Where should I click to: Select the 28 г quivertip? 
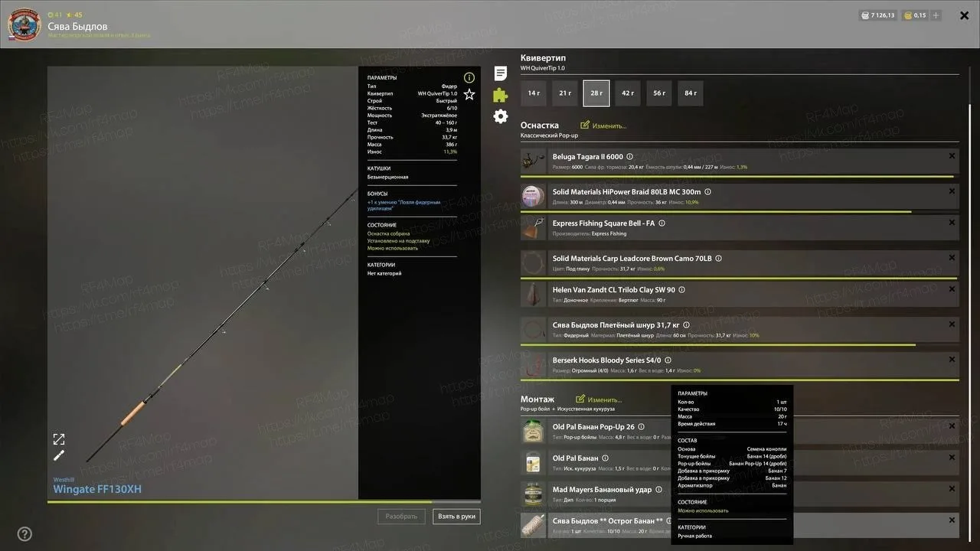pyautogui.click(x=596, y=93)
